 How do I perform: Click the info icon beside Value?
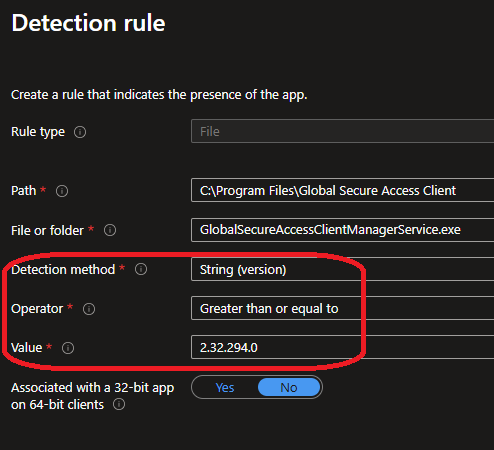[68, 348]
